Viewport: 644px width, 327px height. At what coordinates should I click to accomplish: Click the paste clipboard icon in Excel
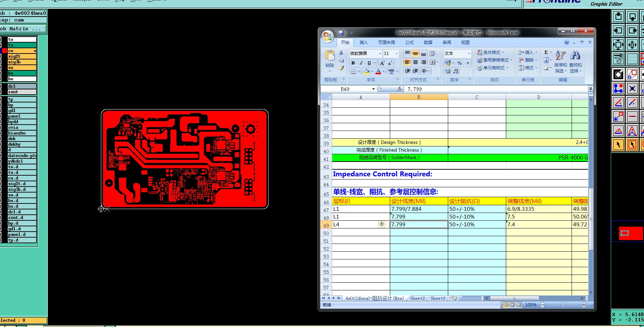point(330,55)
